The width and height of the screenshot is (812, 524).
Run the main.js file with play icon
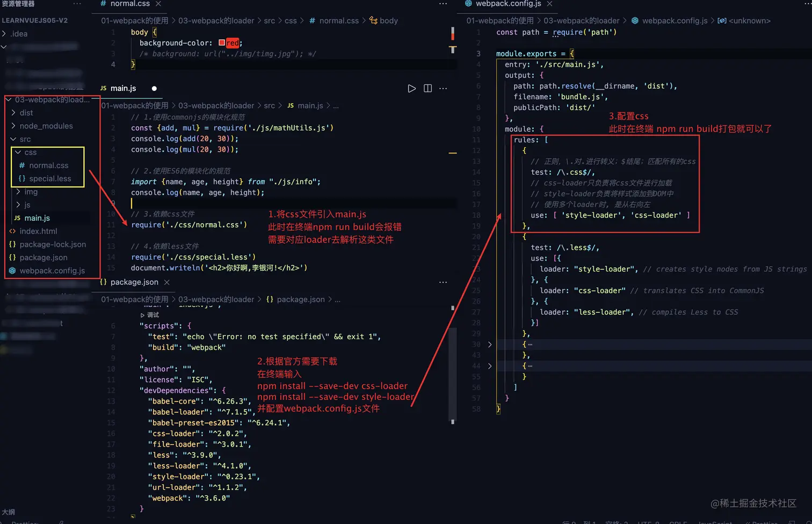click(411, 88)
